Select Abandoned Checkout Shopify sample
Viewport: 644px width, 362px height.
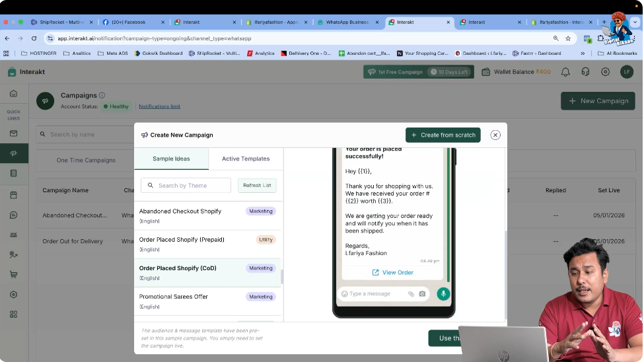click(207, 216)
